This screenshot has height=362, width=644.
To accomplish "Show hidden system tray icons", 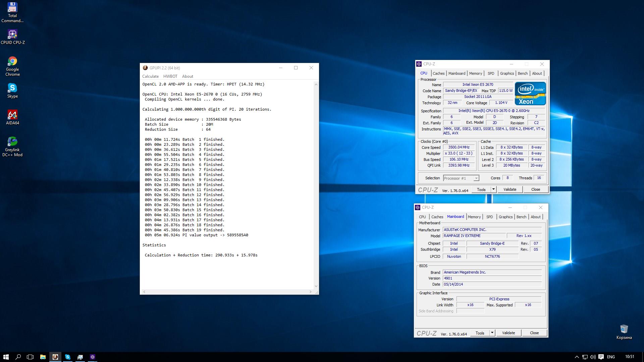I will click(x=577, y=357).
